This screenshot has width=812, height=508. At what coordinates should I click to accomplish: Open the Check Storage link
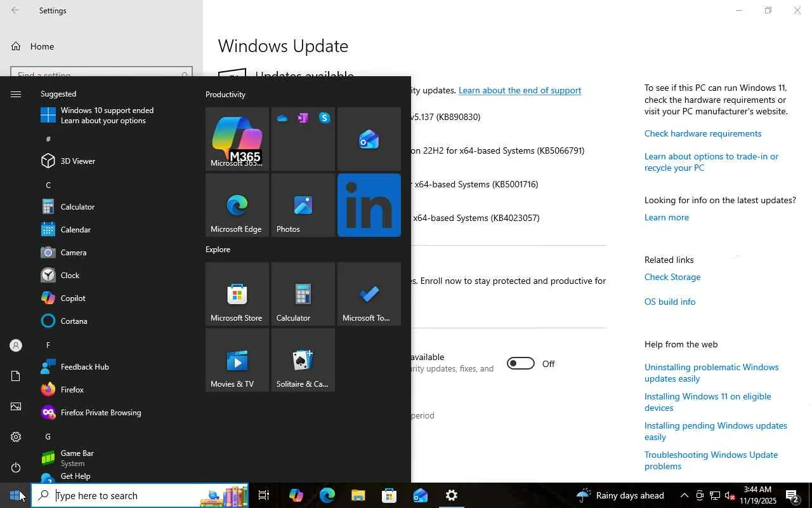pos(672,277)
